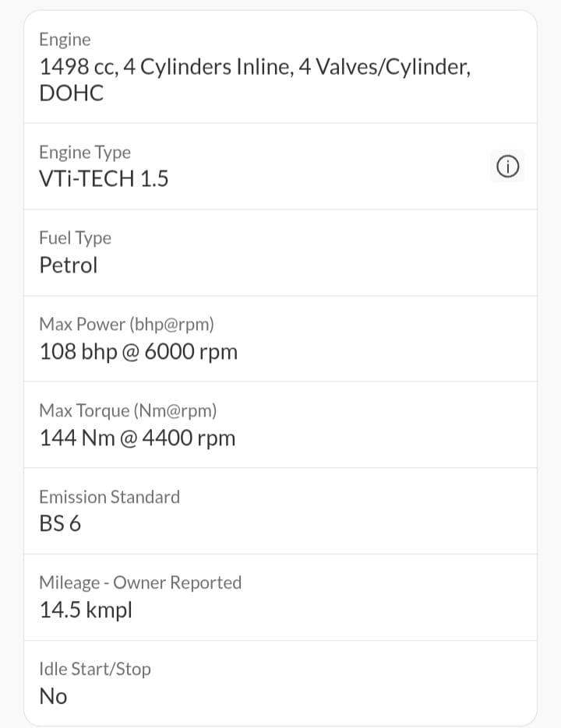Click the 144 Nm @ 4400 rpm value
This screenshot has width=561, height=728.
tap(138, 438)
